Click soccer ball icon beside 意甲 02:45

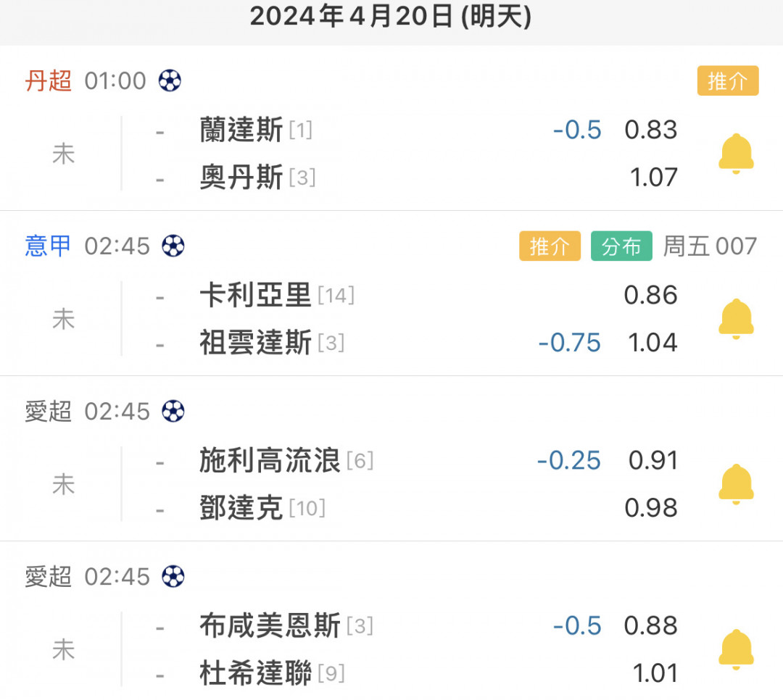tap(173, 246)
